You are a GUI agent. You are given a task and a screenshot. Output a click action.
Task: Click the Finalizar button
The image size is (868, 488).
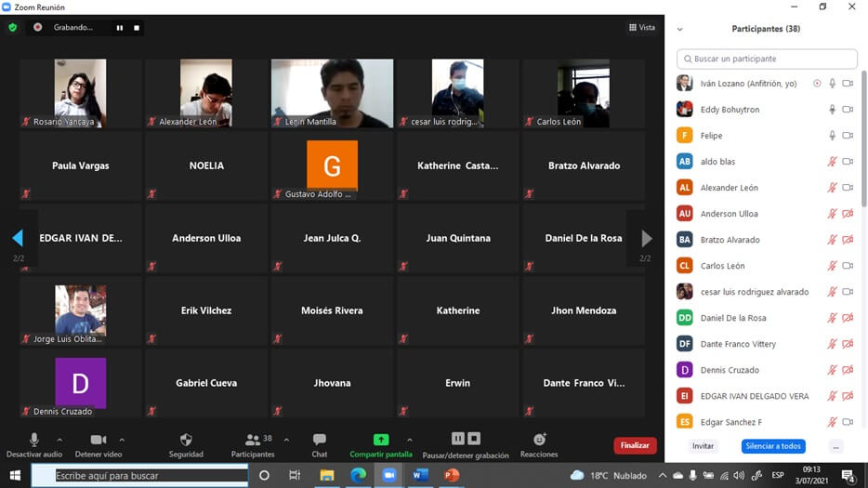(635, 445)
